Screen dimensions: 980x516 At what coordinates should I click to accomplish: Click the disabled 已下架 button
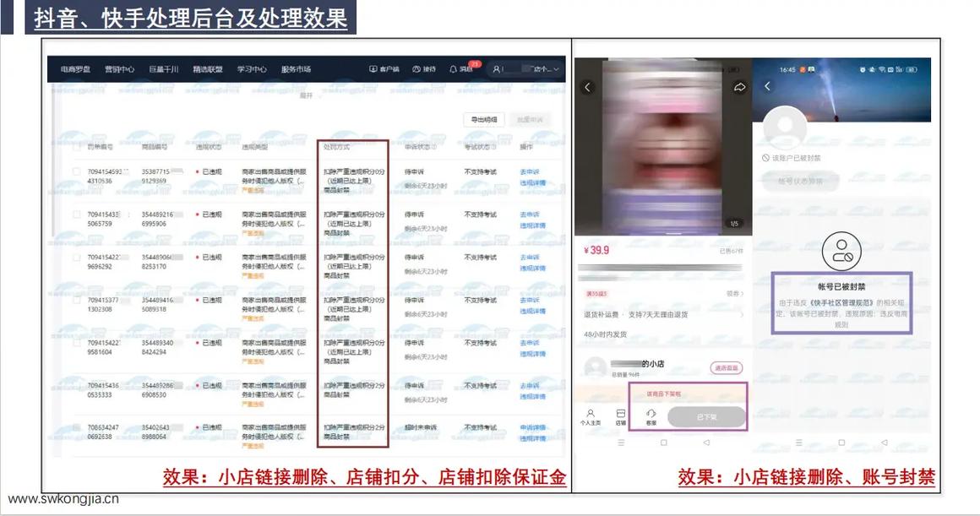(706, 417)
